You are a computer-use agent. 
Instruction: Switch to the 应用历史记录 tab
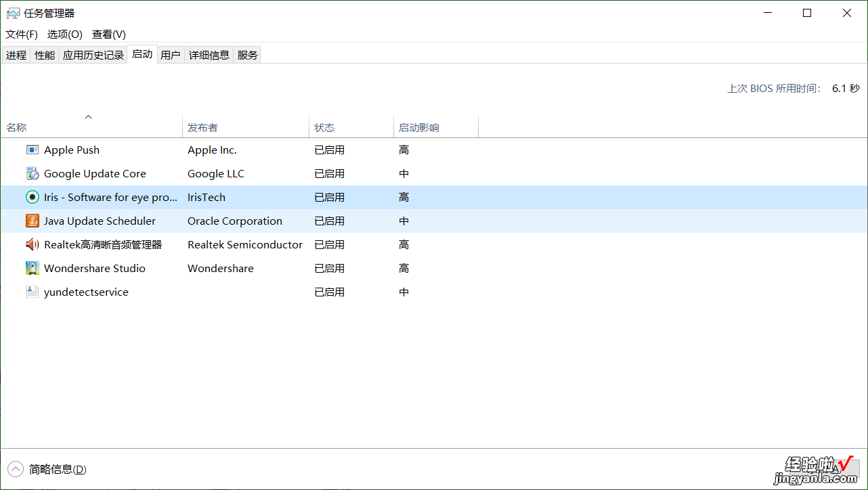pyautogui.click(x=93, y=55)
